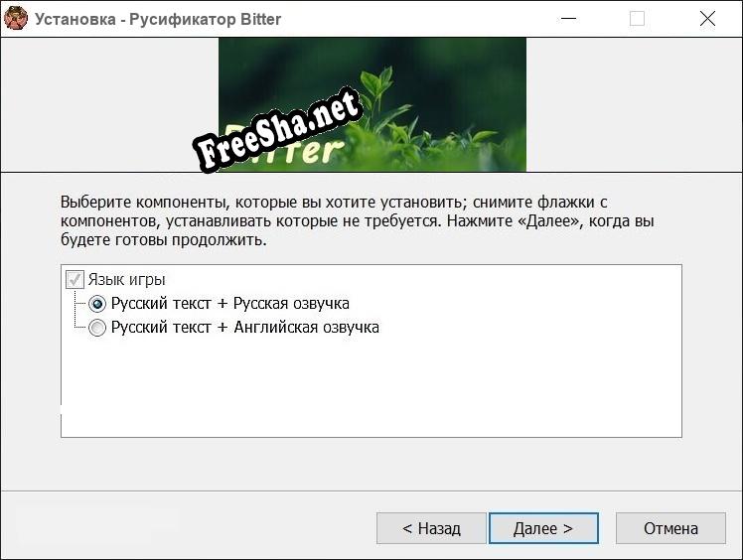Select the Русская озвучка radio button
Image resolution: width=743 pixels, height=560 pixels.
point(97,304)
